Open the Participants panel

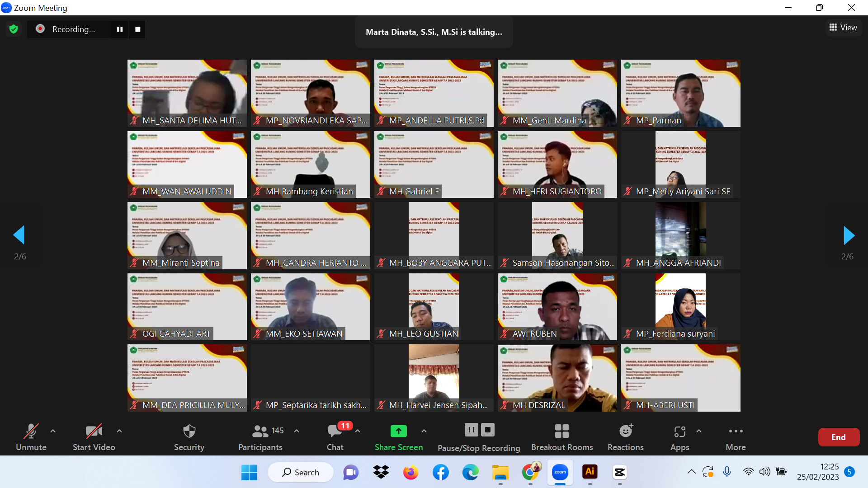tap(261, 437)
